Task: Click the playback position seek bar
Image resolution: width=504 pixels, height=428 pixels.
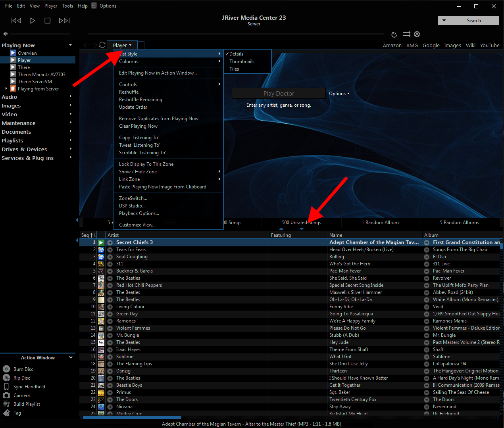Action: click(x=236, y=34)
